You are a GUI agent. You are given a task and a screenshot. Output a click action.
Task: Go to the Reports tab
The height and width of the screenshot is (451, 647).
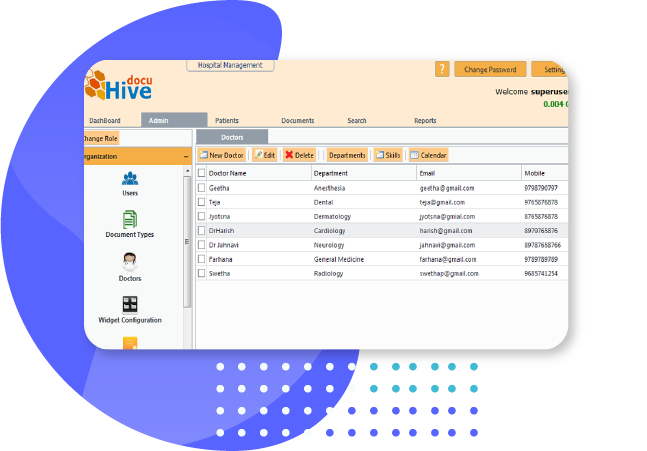pos(425,121)
